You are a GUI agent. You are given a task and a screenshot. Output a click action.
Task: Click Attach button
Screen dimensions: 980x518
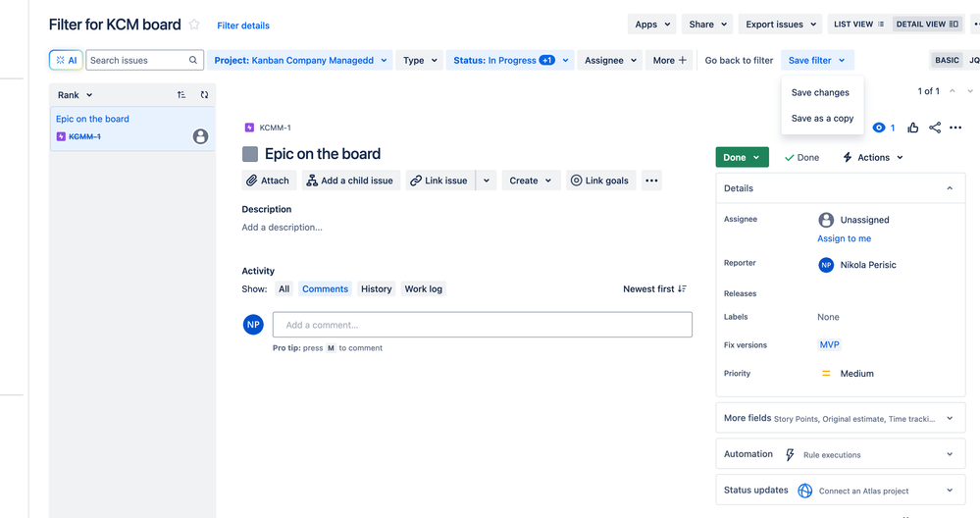(269, 181)
